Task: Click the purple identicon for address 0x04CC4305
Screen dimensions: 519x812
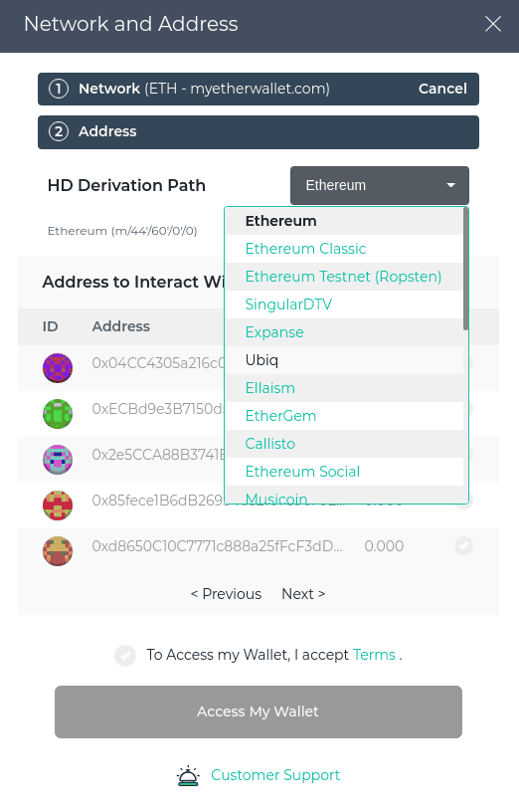Action: tap(58, 368)
